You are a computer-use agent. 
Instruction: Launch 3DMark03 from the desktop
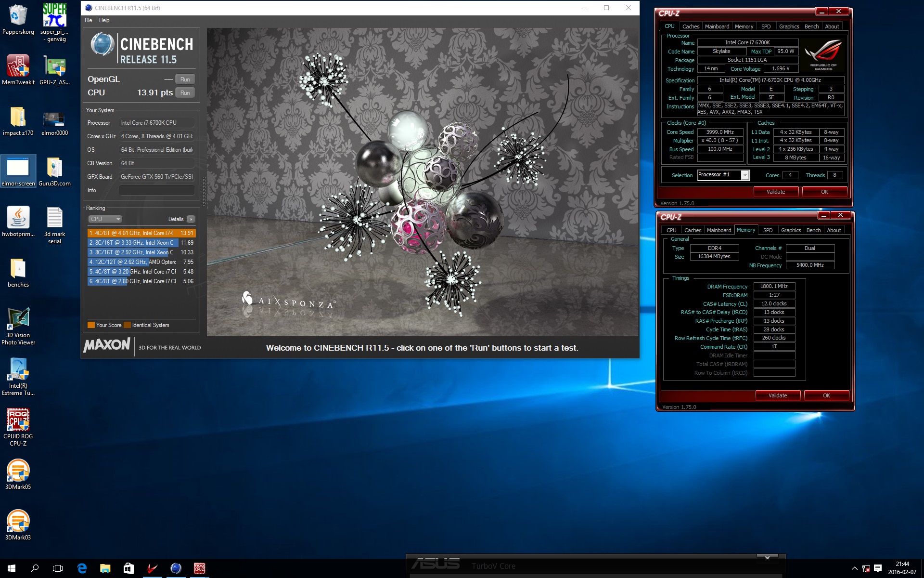(x=18, y=525)
